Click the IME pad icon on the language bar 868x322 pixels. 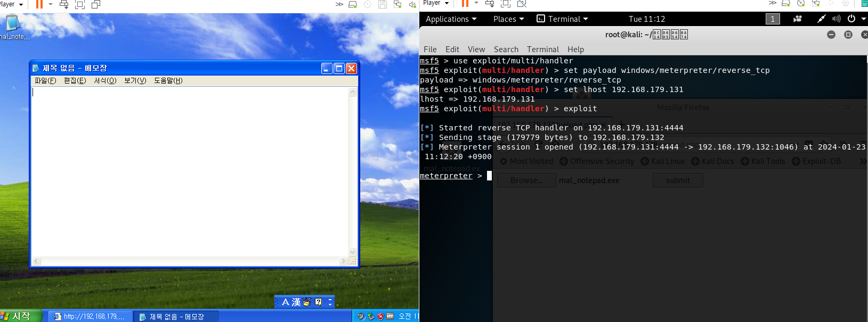point(307,302)
